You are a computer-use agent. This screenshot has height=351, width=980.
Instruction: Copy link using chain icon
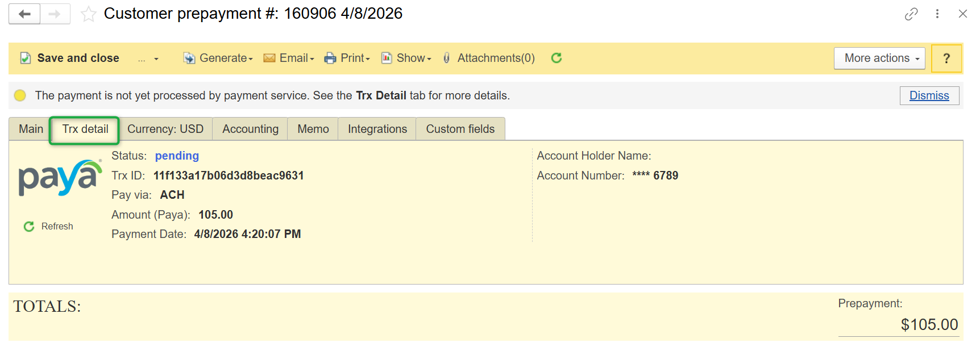pyautogui.click(x=911, y=14)
